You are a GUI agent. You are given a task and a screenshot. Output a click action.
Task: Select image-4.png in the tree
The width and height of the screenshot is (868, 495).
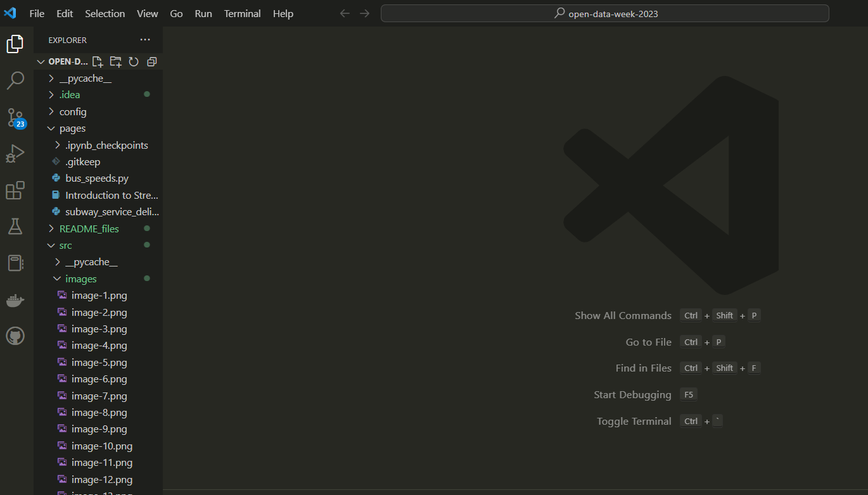98,346
